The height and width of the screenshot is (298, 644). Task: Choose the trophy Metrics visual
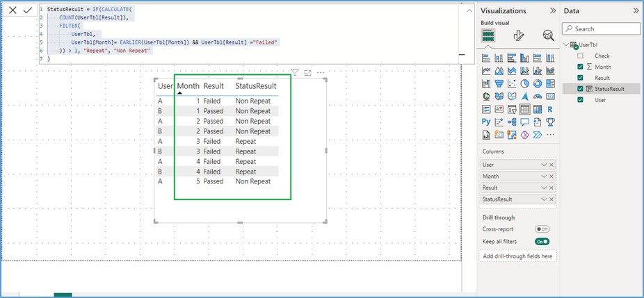550,122
